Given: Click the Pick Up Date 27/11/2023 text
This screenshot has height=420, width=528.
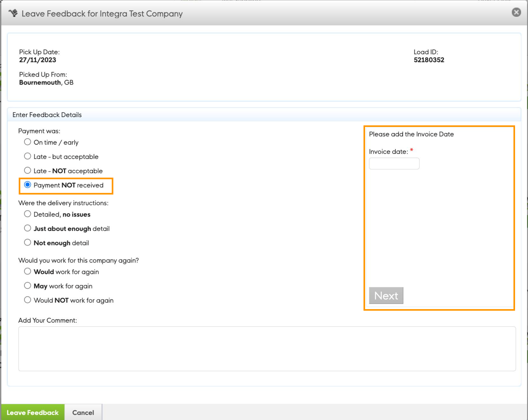Looking at the screenshot, I should point(37,60).
